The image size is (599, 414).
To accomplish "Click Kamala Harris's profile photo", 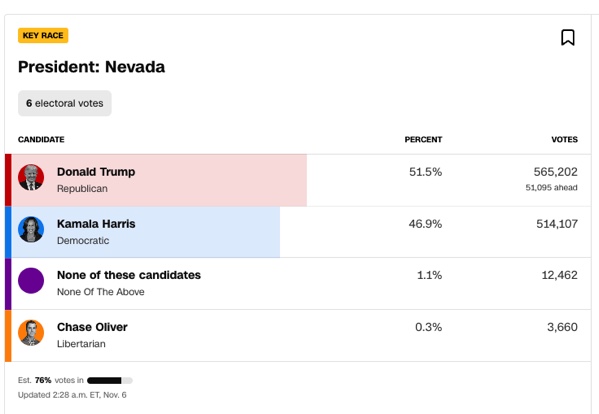I will [31, 230].
